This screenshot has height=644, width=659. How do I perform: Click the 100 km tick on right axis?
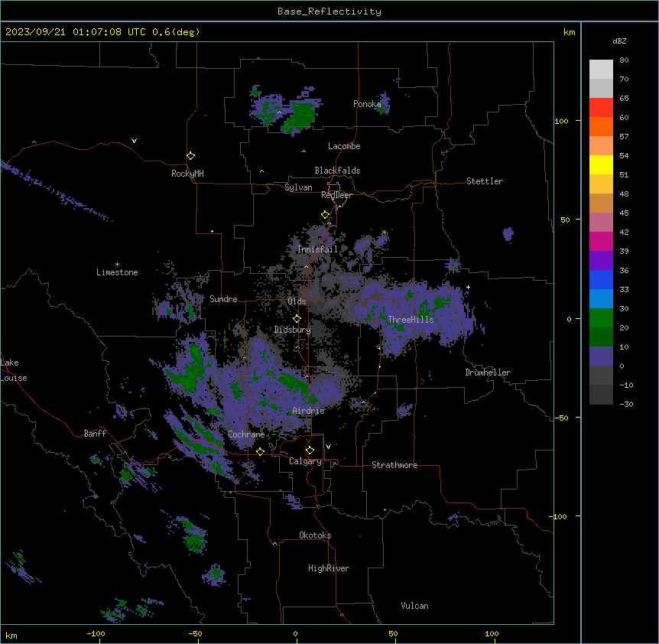[561, 121]
